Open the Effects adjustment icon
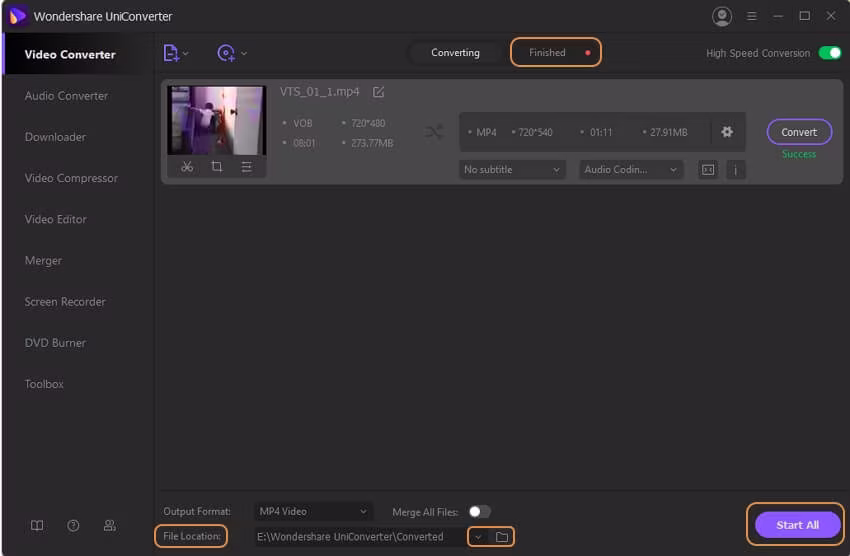Screen dimensions: 850x556 (x=246, y=167)
